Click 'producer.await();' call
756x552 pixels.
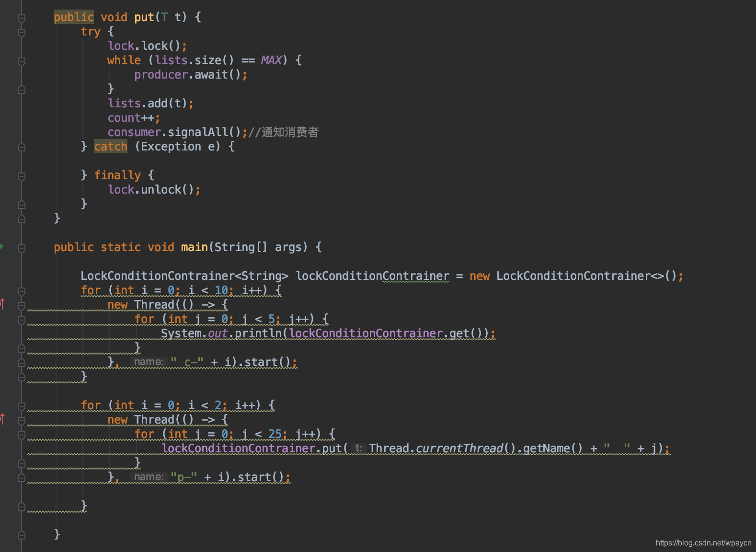click(191, 75)
